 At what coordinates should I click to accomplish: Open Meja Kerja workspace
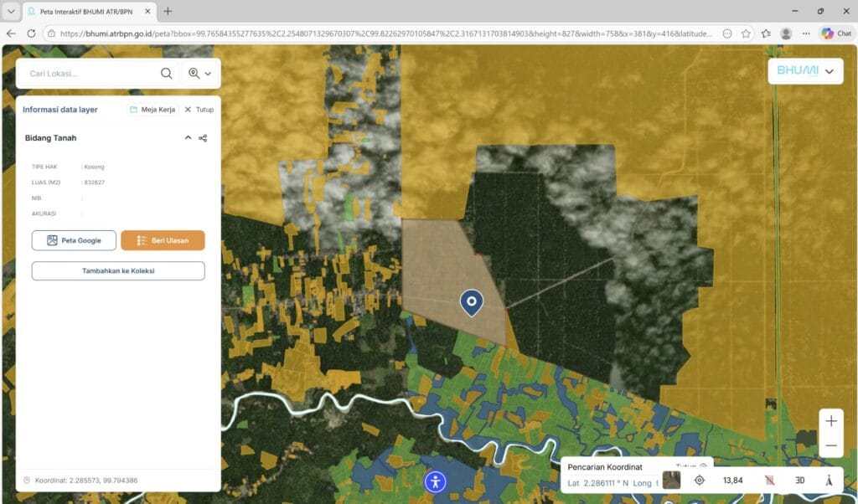click(152, 110)
